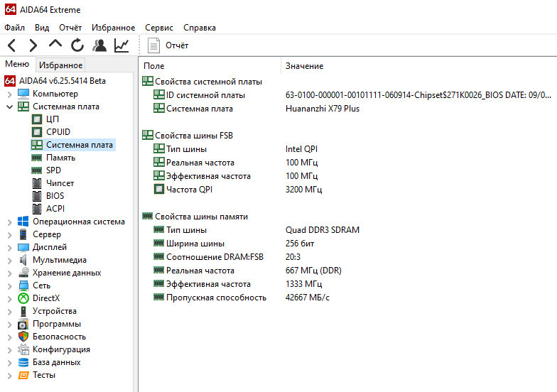The height and width of the screenshot is (392, 557).
Task: Expand the Хранение данных tree node
Action: pos(10,273)
